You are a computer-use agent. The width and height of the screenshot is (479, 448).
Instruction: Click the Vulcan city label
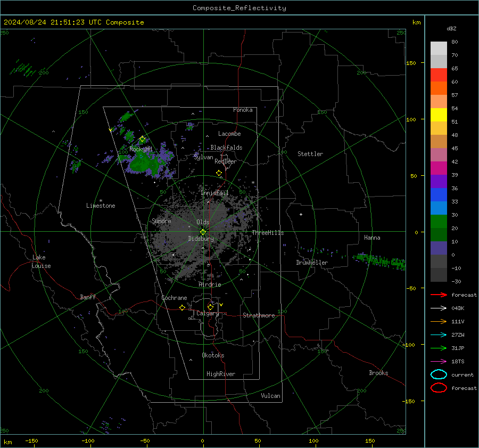(271, 396)
